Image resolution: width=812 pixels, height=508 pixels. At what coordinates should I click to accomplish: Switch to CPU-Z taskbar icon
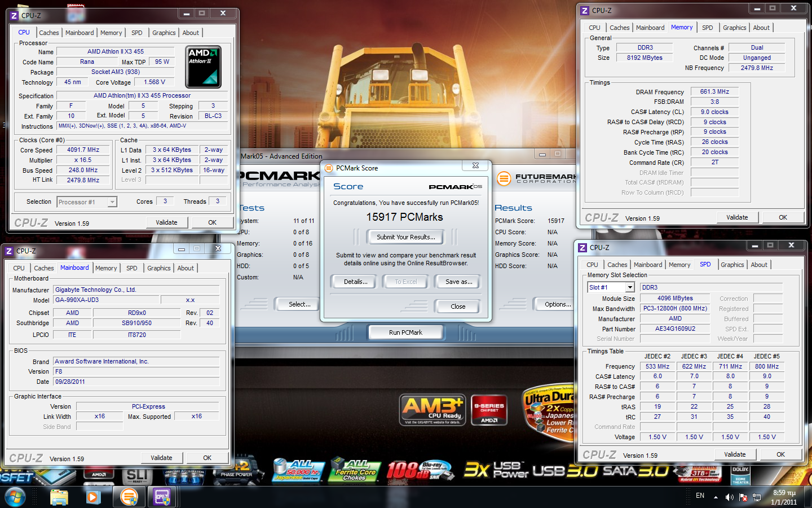coord(162,497)
